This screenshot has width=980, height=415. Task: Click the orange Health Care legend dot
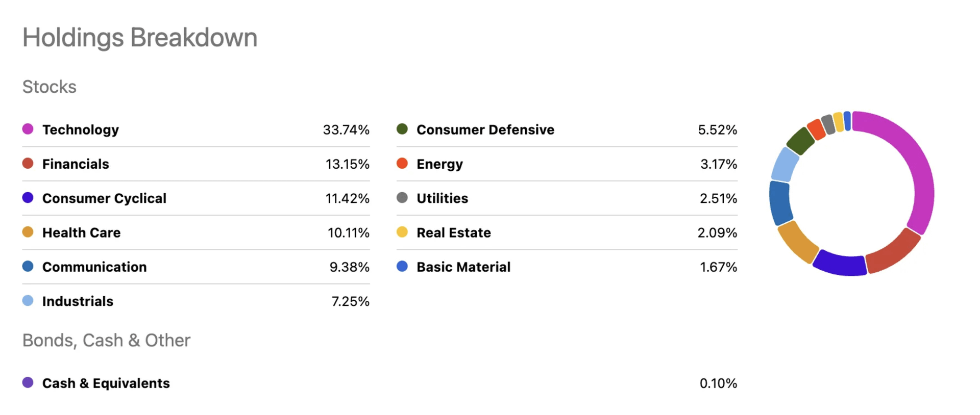coord(28,232)
